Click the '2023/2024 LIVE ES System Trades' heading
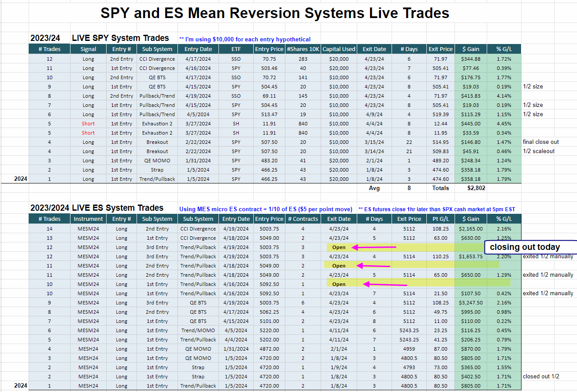Screen dimensions: 577x392 [97, 208]
